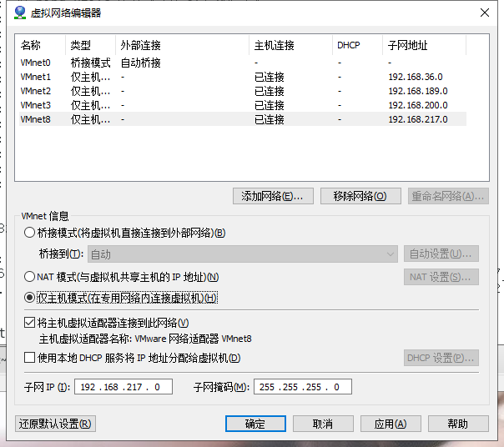Click 外部连接 column header
This screenshot has height=447, width=504.
pyautogui.click(x=183, y=45)
